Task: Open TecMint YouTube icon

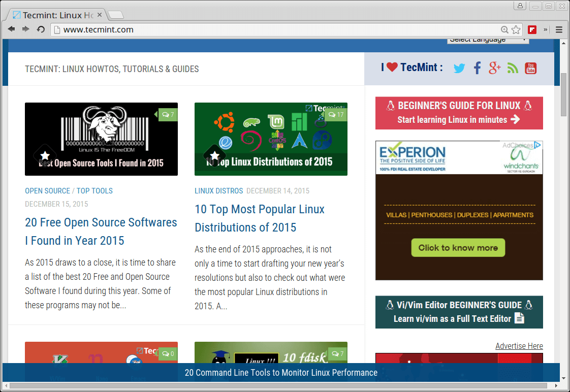Action: (x=531, y=68)
